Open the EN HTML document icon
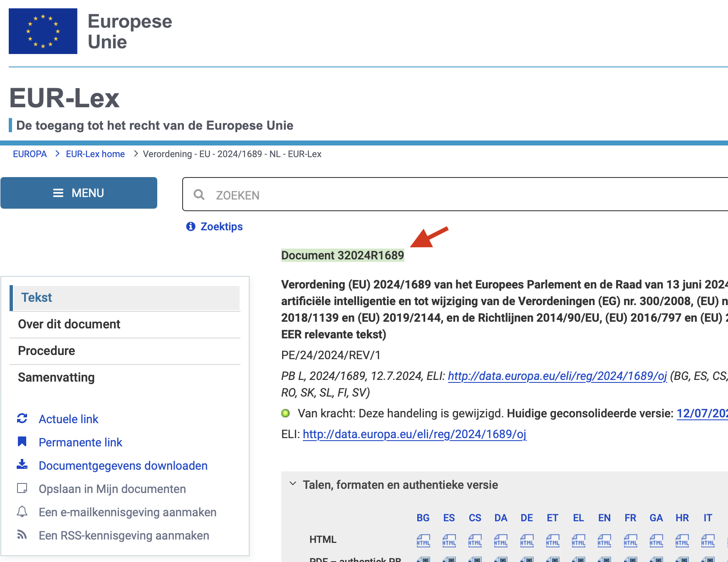The height and width of the screenshot is (562, 728). [x=604, y=540]
